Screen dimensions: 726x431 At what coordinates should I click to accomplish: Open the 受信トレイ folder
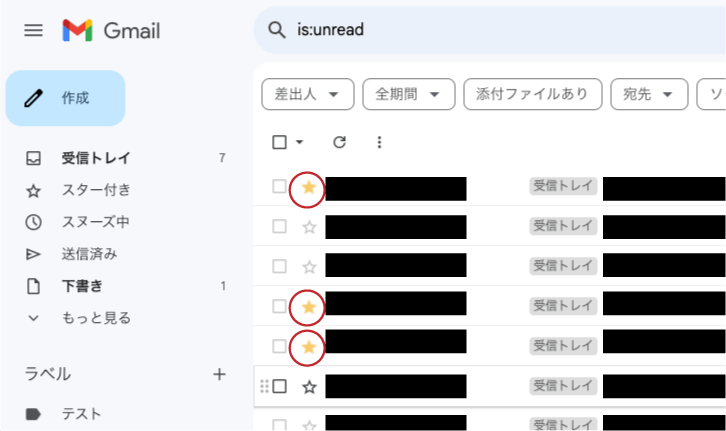[x=96, y=158]
